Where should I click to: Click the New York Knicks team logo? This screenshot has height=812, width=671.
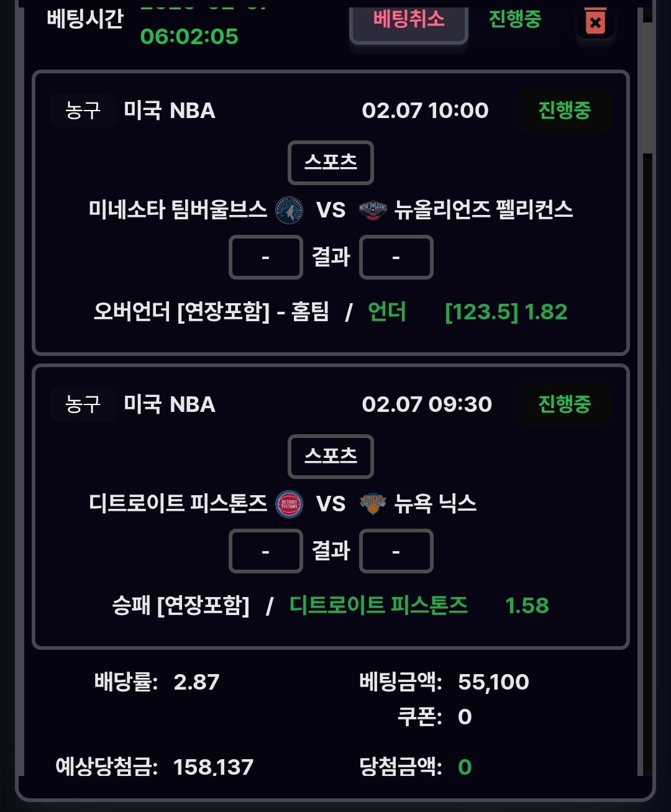pyautogui.click(x=373, y=504)
